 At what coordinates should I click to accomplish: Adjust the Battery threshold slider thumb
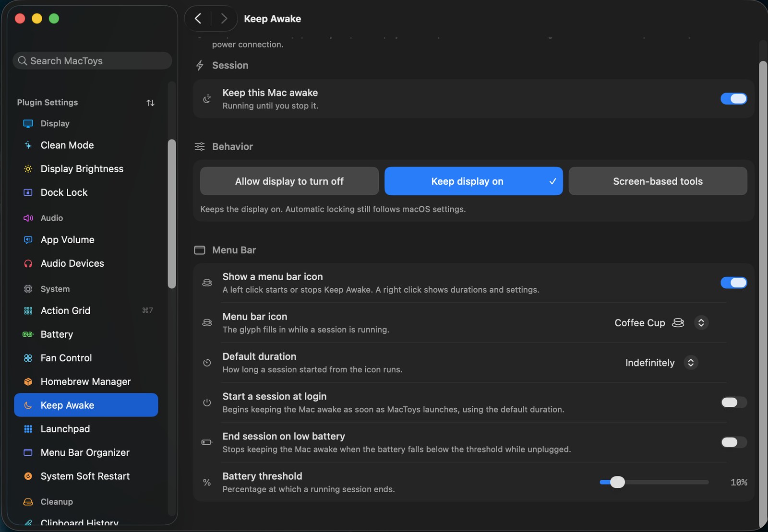tap(617, 482)
